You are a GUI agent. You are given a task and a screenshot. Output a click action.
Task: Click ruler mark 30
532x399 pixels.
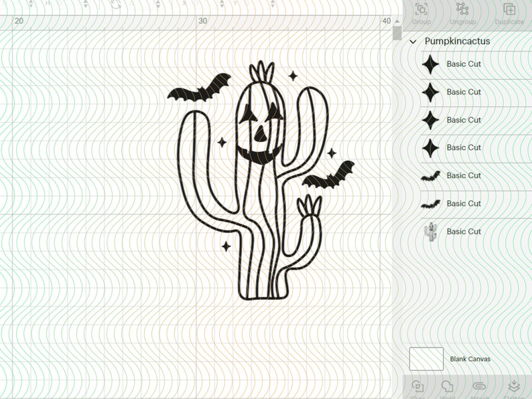coord(202,21)
